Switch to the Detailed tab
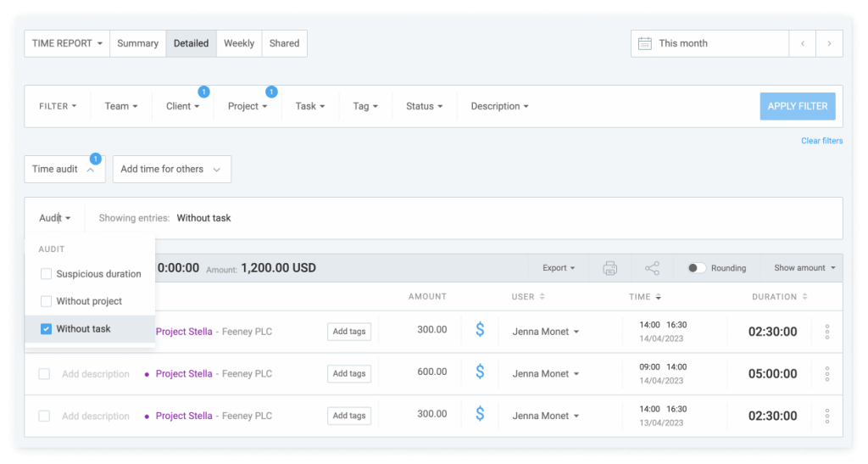Screen dimensions: 868x464 point(191,43)
